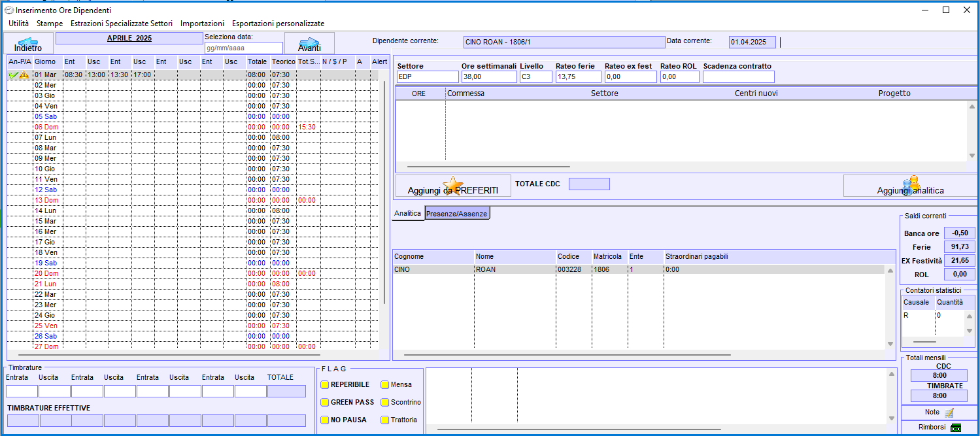
Task: Click the Indietro back arrow button
Action: pos(28,44)
